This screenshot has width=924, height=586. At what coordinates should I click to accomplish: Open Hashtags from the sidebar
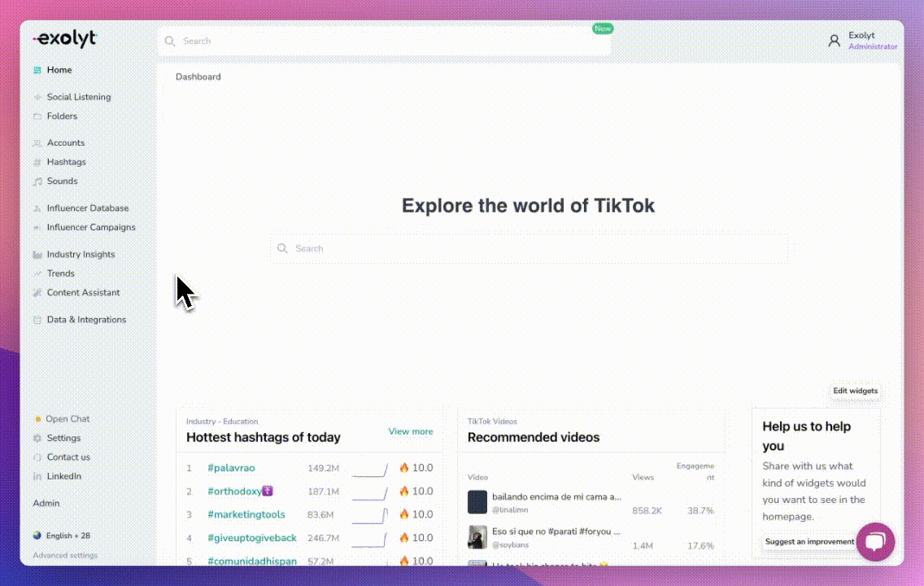click(66, 162)
